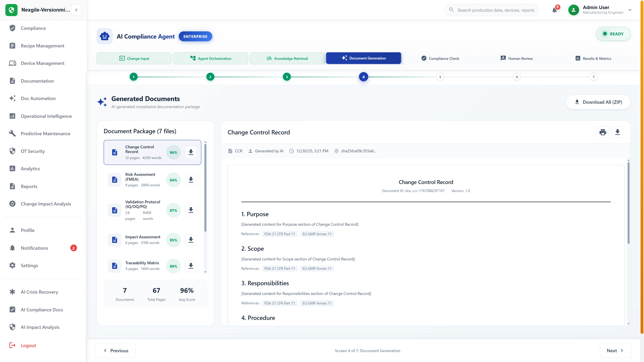Download the Risk Assessment (FMEA) document
Image resolution: width=644 pixels, height=362 pixels.
point(191,180)
